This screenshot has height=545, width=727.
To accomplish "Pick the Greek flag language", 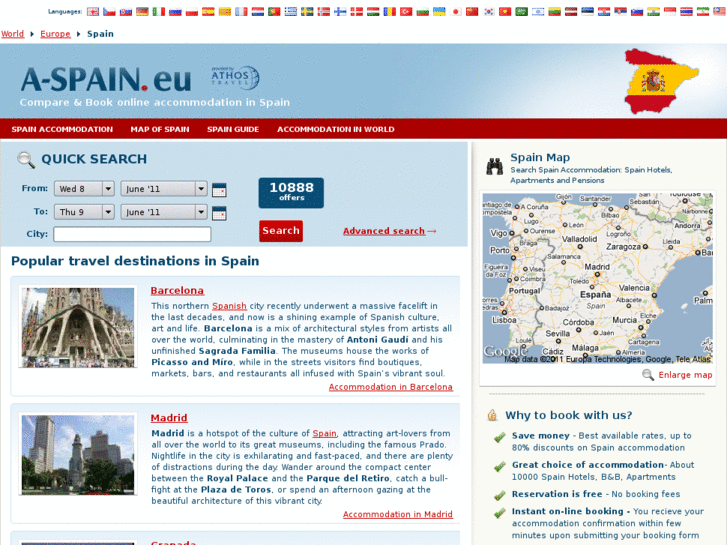I will tap(291, 12).
